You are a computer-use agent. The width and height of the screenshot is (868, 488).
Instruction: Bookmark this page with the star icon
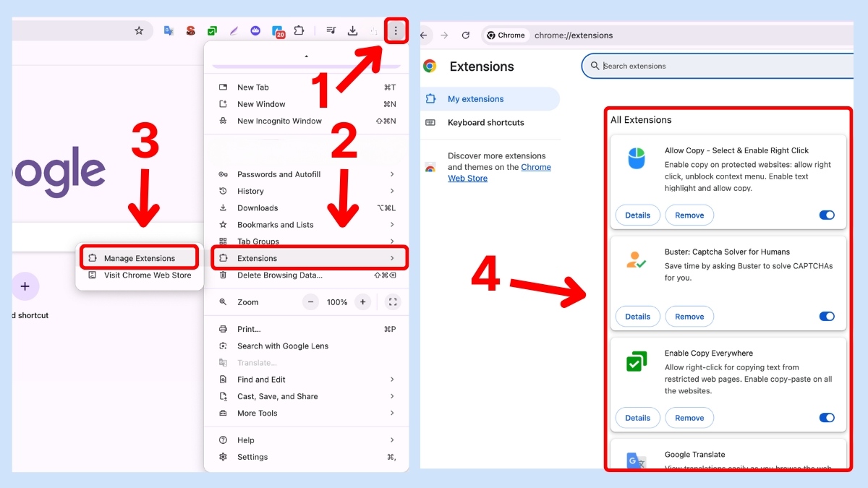point(139,30)
